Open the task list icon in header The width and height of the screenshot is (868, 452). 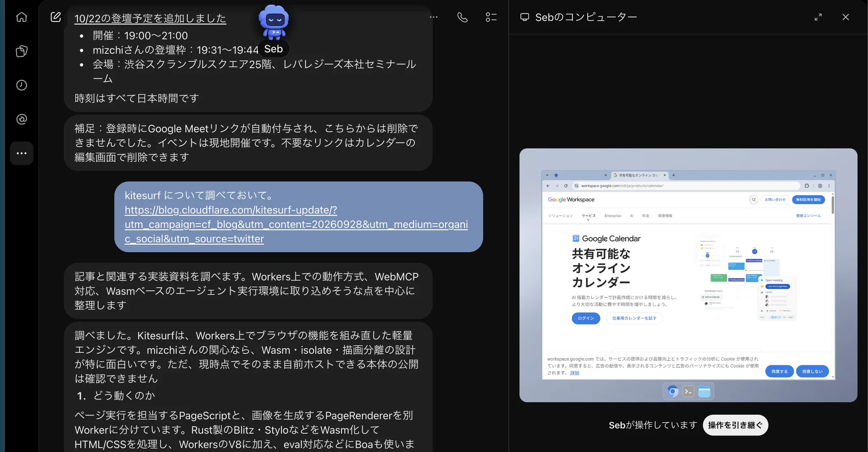[491, 17]
